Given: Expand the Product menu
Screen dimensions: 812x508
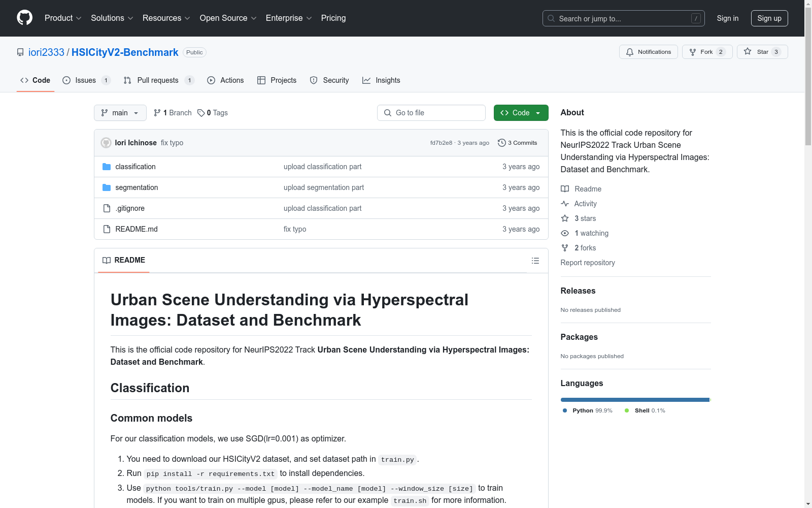Looking at the screenshot, I should click(63, 18).
